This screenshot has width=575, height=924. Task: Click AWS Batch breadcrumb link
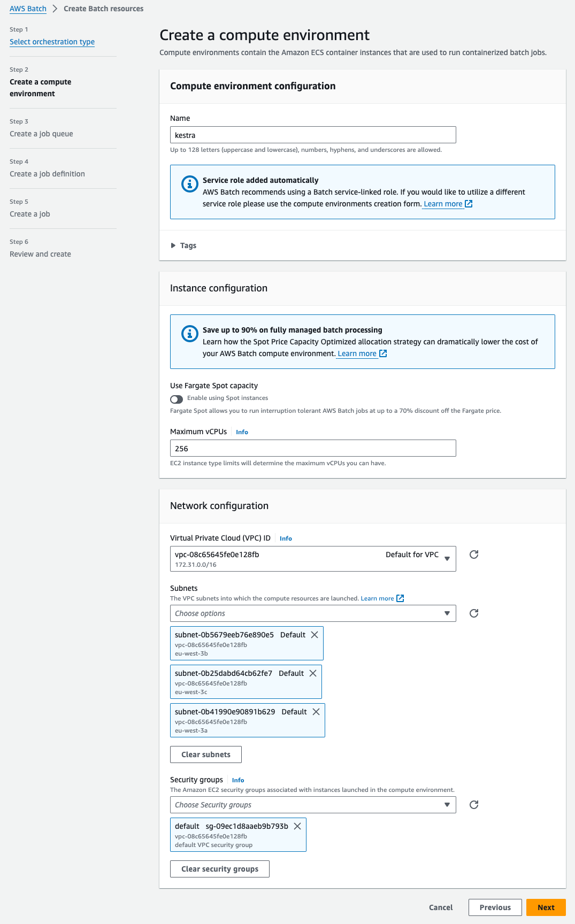28,9
